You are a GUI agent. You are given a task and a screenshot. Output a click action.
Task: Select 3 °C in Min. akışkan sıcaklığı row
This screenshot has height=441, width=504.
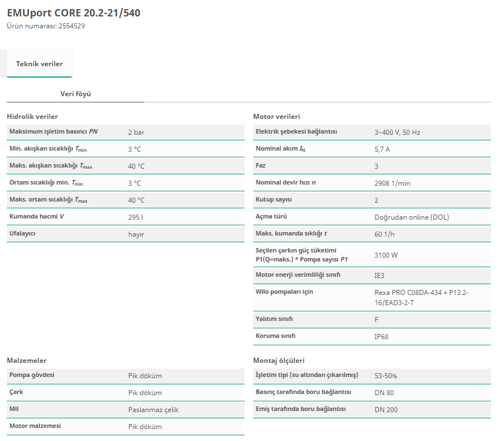(x=135, y=149)
